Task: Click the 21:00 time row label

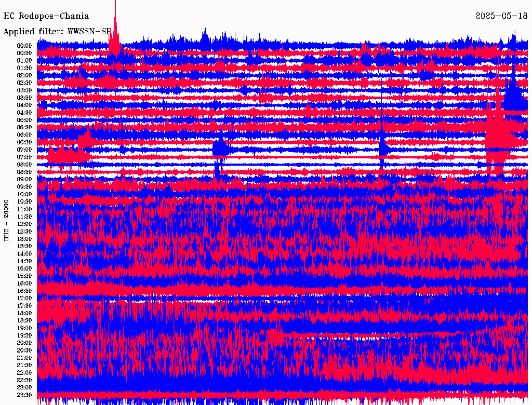Action: pyautogui.click(x=24, y=358)
